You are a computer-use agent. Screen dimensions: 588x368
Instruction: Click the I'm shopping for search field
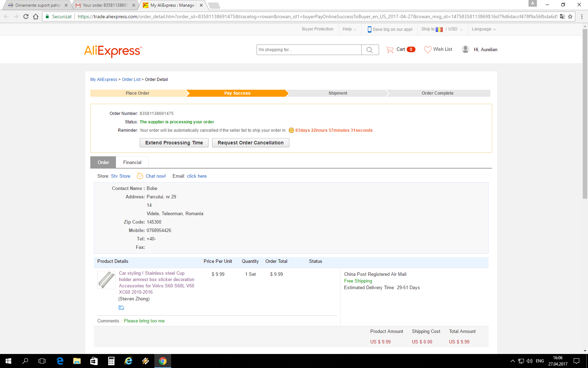[309, 50]
